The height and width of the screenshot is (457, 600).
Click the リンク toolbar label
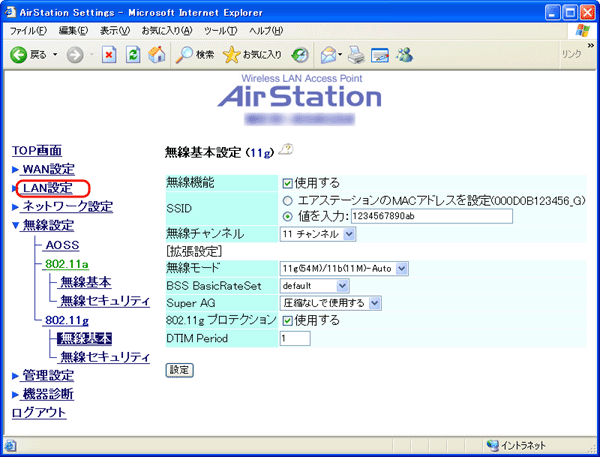[x=571, y=54]
